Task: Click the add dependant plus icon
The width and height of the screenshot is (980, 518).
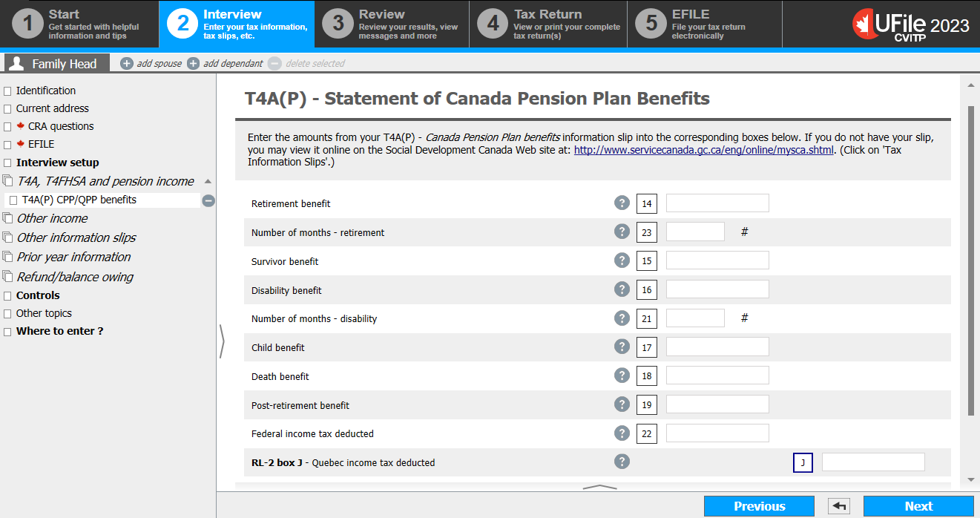Action: click(x=193, y=64)
